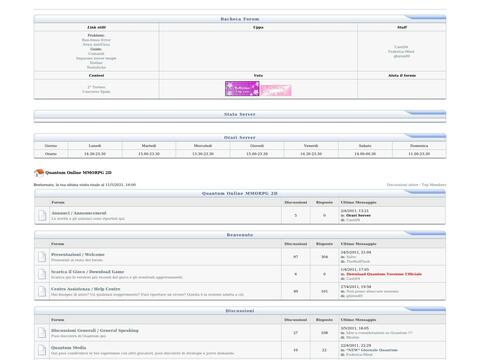Click the Quantum Online MMORPG 2D category header
The width and height of the screenshot is (480, 360).
(240, 193)
